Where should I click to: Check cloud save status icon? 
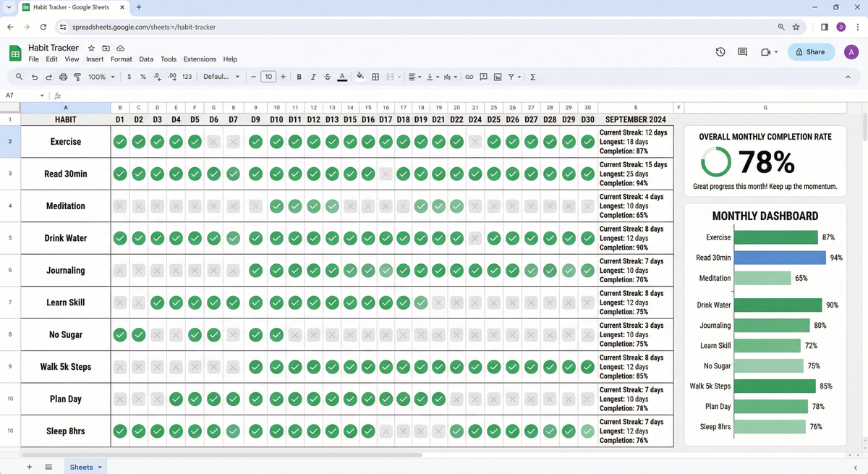[121, 48]
